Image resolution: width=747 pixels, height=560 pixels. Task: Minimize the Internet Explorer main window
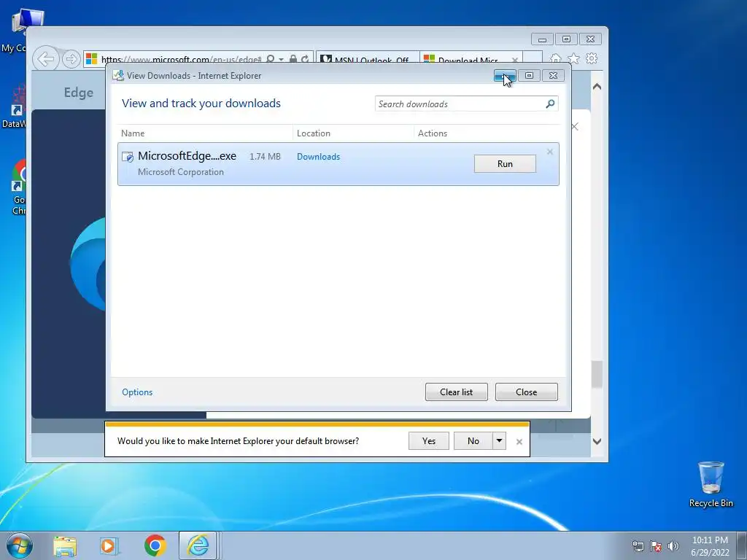(542, 39)
